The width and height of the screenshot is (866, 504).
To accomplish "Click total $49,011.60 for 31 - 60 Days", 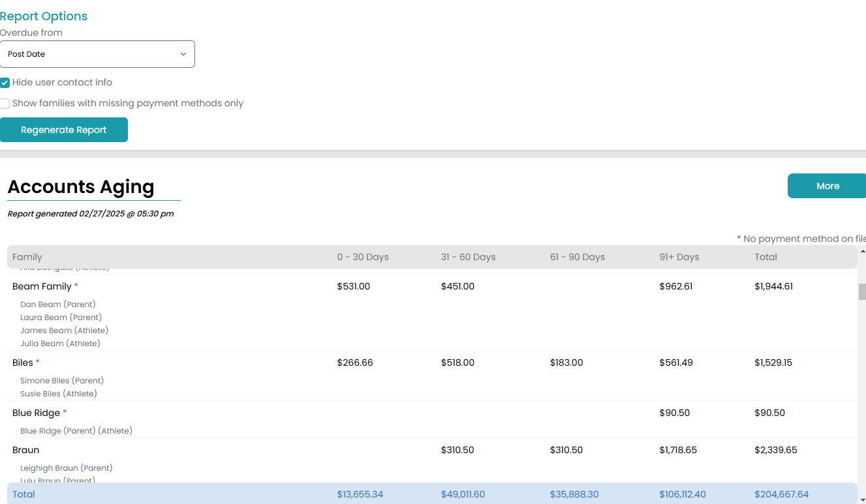I will tap(463, 494).
